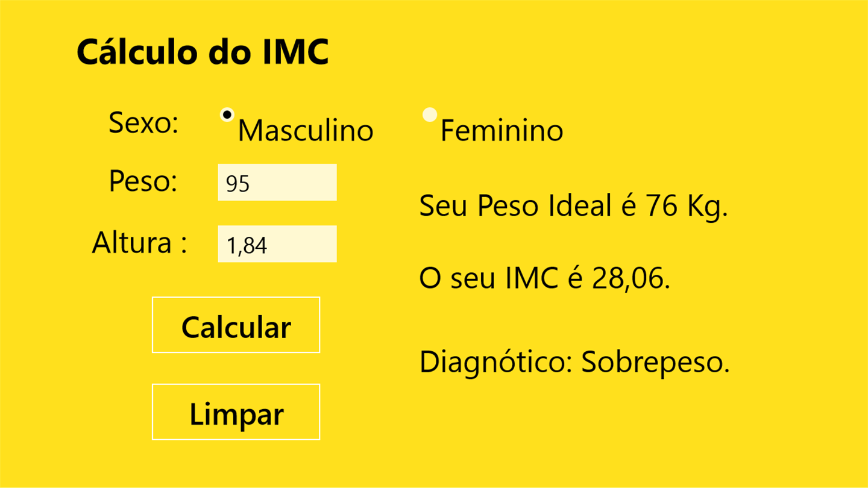
Task: Select the Masculino radio button
Action: pos(227,114)
